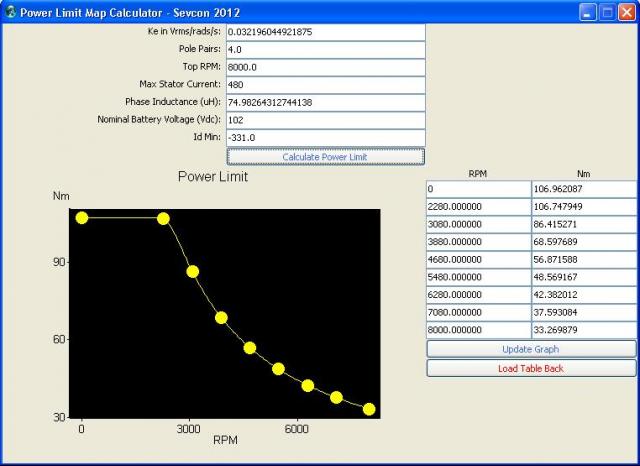Click the RPM cell 4680.000000
The height and width of the screenshot is (466, 640).
click(x=478, y=260)
